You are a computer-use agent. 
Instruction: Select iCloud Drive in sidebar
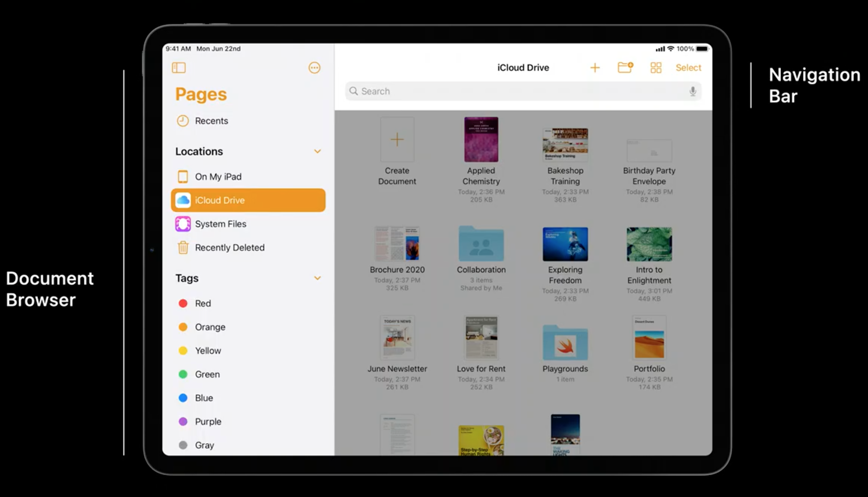[x=248, y=200]
